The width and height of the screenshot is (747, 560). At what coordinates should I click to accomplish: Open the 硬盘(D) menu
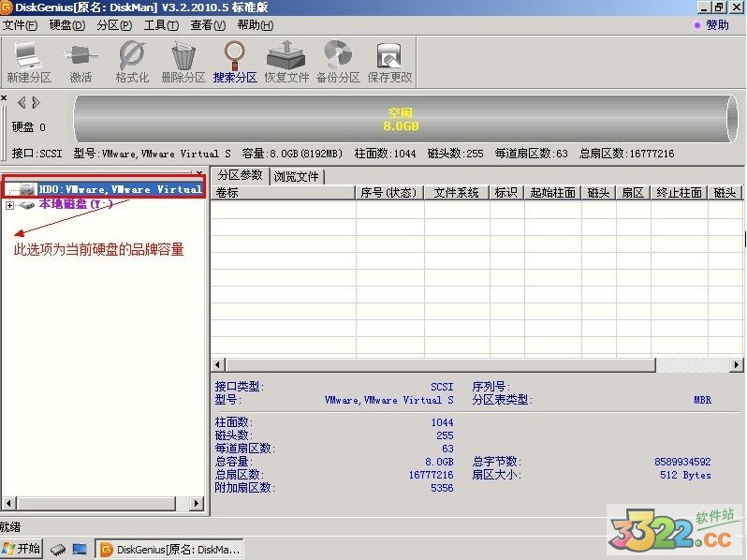point(67,25)
